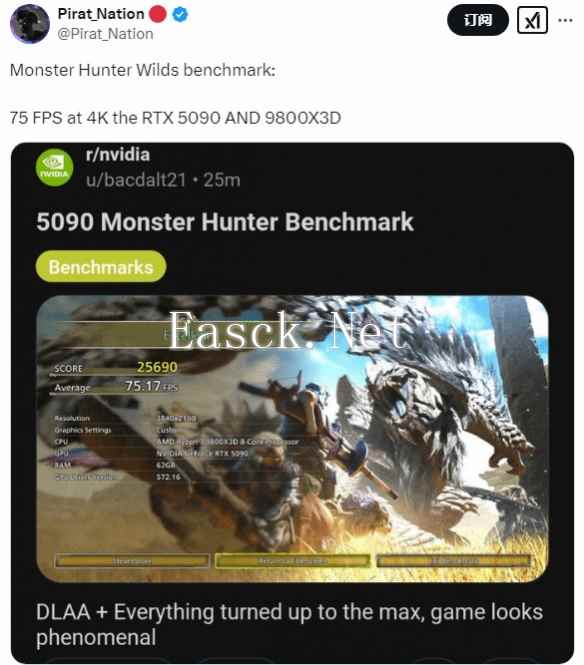Click the DLAA caption text below image
The image size is (584, 665).
(289, 624)
